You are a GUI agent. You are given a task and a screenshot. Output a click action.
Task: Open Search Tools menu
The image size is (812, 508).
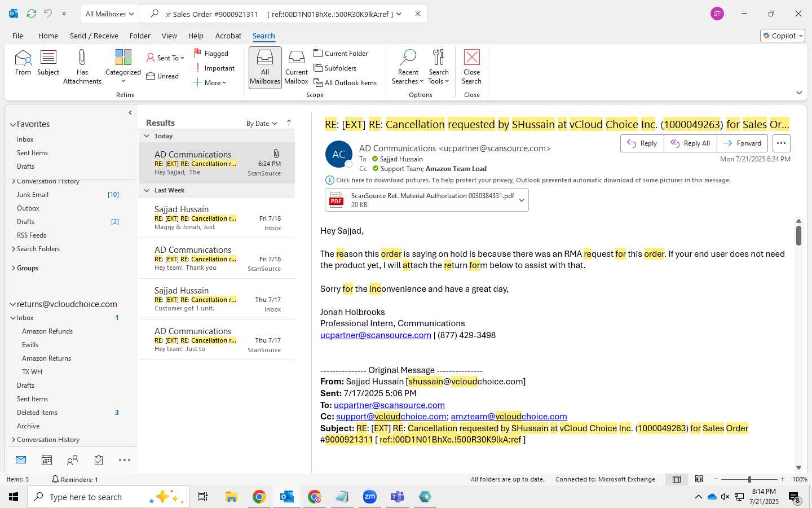pyautogui.click(x=439, y=67)
